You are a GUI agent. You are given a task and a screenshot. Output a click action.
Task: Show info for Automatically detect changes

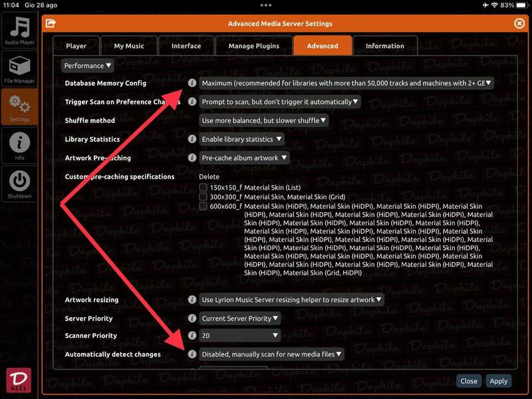point(192,354)
